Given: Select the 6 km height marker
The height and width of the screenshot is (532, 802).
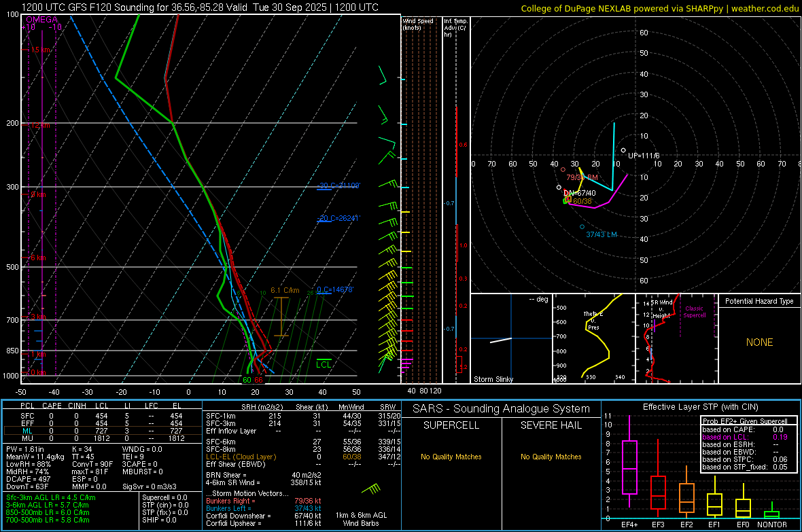Looking at the screenshot, I should click(x=38, y=258).
